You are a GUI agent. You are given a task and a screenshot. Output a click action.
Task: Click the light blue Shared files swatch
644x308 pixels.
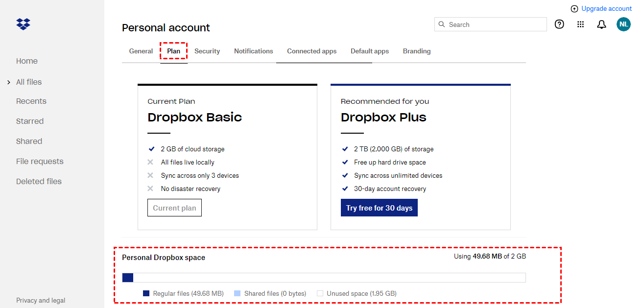click(238, 294)
